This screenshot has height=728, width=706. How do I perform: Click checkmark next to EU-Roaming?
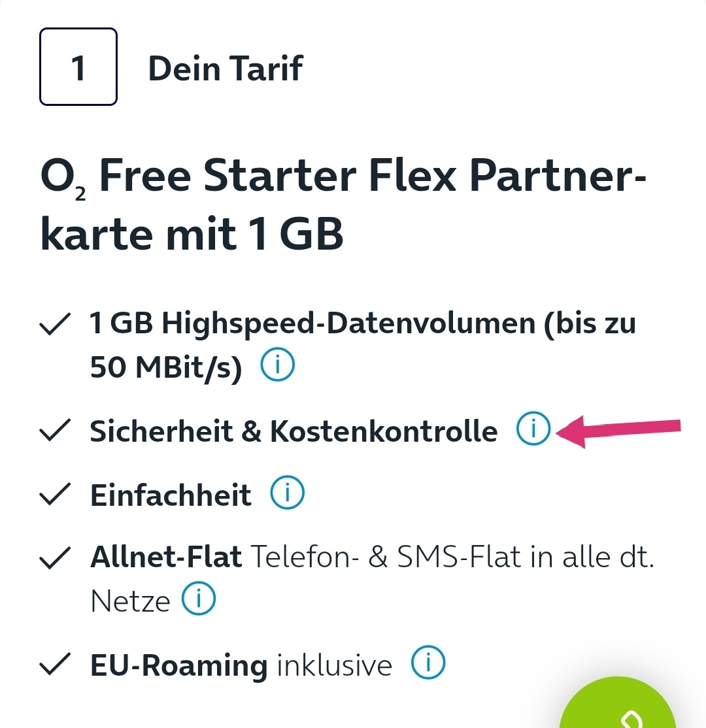55,664
